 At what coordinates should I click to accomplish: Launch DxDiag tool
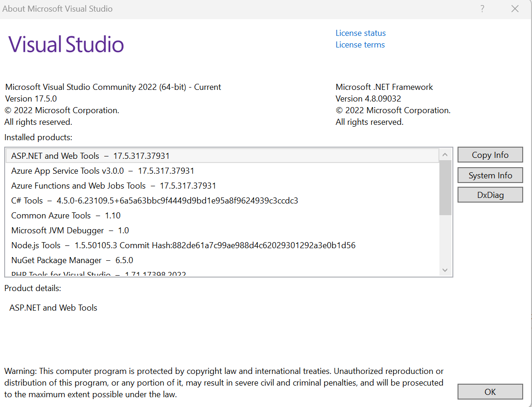point(490,195)
